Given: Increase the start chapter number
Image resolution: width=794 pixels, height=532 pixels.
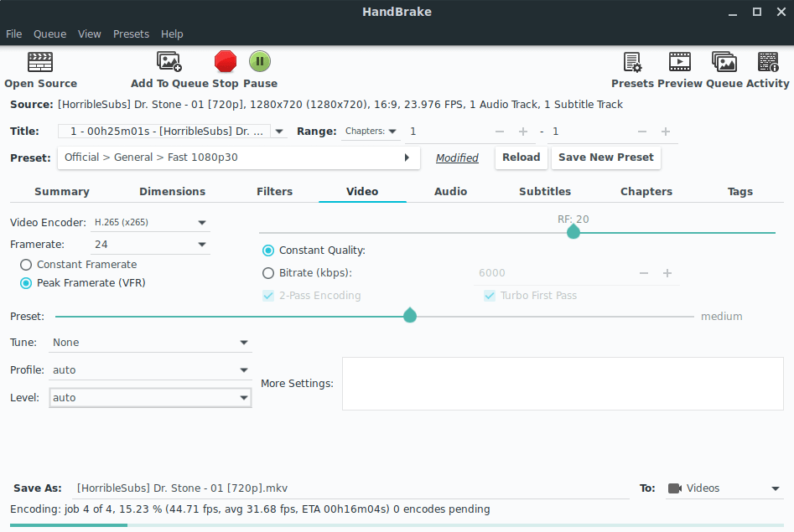Looking at the screenshot, I should (523, 132).
